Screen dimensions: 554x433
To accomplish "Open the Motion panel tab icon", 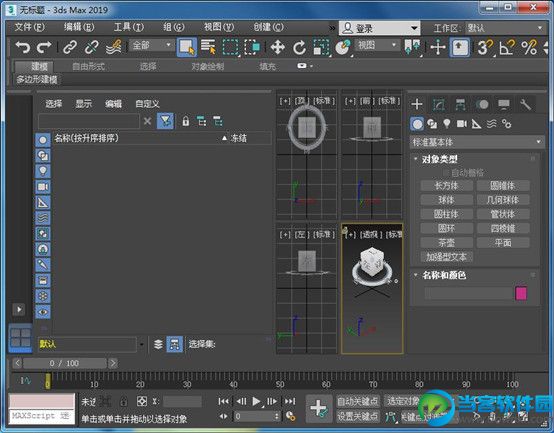I will tap(482, 105).
